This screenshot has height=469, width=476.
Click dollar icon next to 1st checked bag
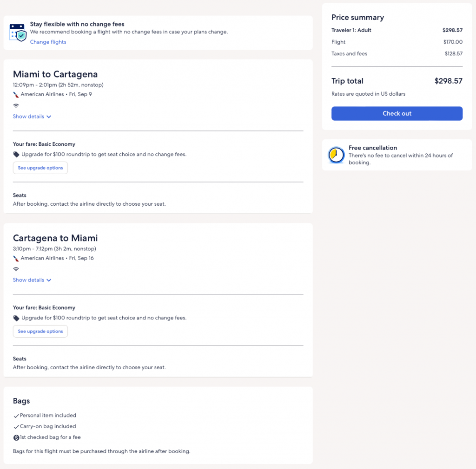click(x=16, y=437)
